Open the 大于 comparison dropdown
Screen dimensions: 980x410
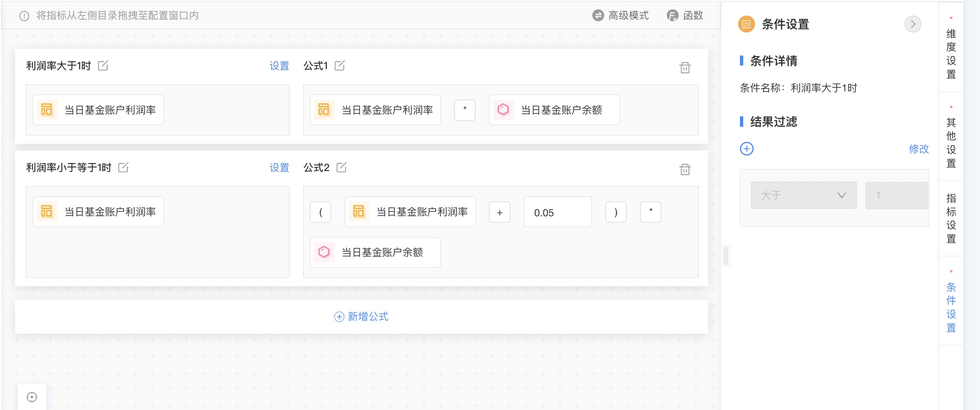pyautogui.click(x=804, y=195)
